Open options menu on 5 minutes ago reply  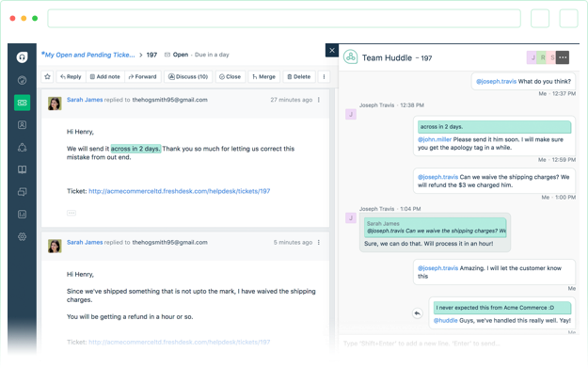319,242
